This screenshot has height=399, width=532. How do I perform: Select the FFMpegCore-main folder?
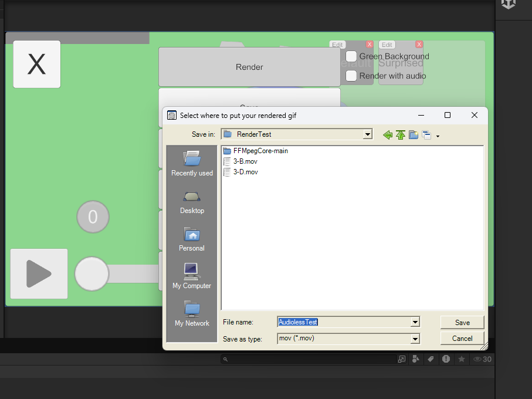coord(256,151)
